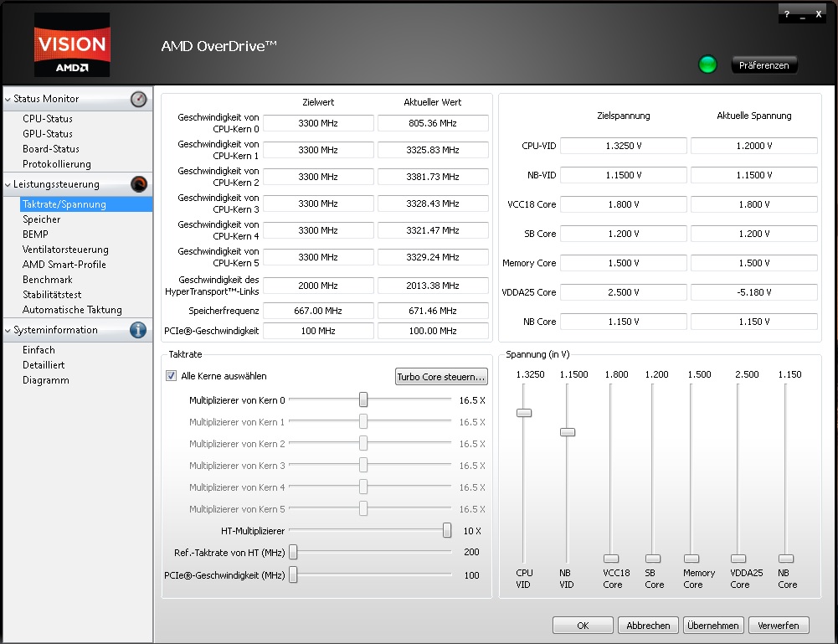
Task: Click the Memory Core voltage slider handle
Action: coord(691,559)
